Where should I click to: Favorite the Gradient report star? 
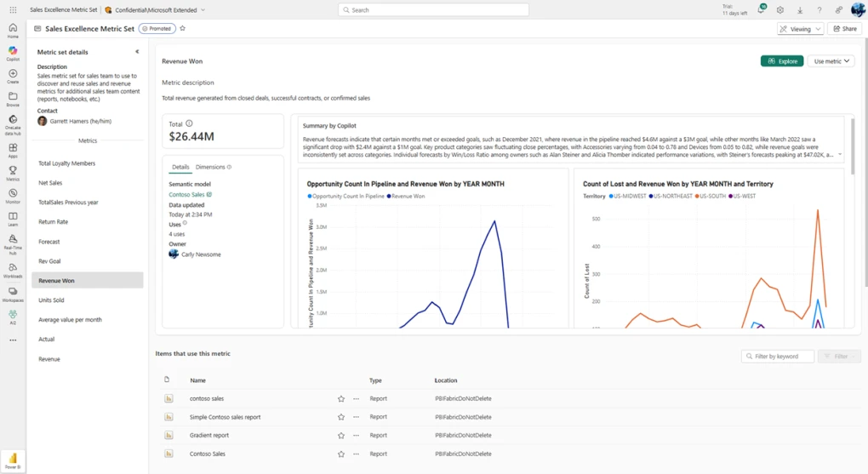pos(341,435)
